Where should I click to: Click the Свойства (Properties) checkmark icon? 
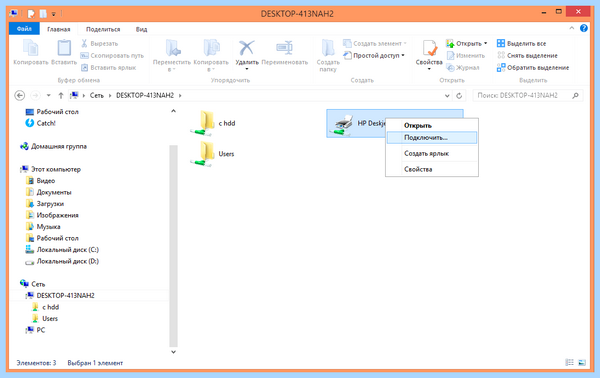tap(429, 48)
